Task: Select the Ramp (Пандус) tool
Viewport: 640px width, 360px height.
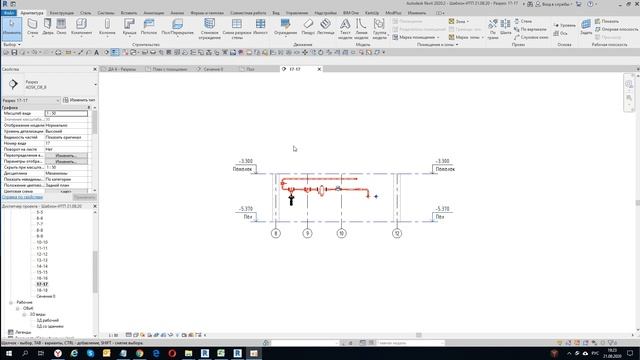Action: coord(308,27)
